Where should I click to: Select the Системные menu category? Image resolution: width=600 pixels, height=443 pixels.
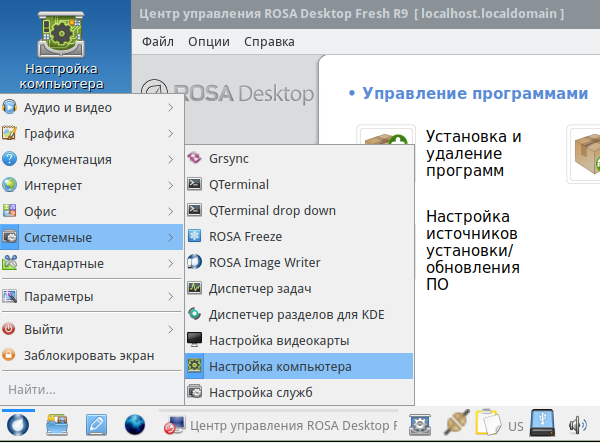point(91,237)
